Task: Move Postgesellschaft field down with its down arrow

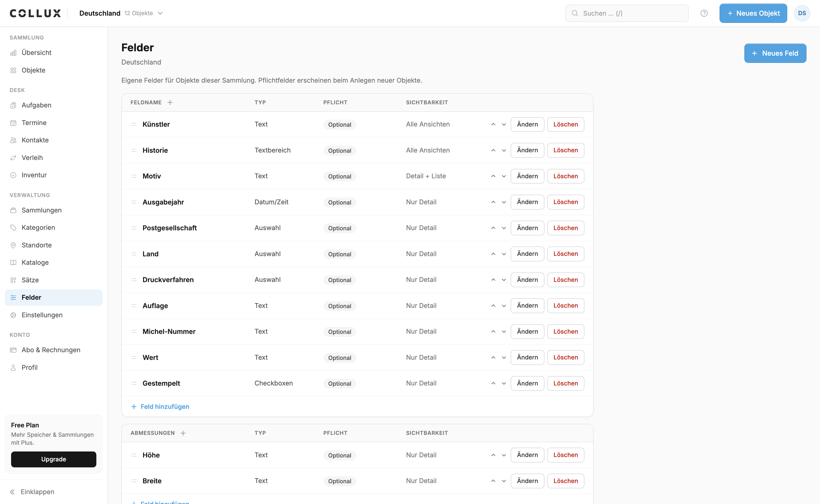Action: point(504,228)
